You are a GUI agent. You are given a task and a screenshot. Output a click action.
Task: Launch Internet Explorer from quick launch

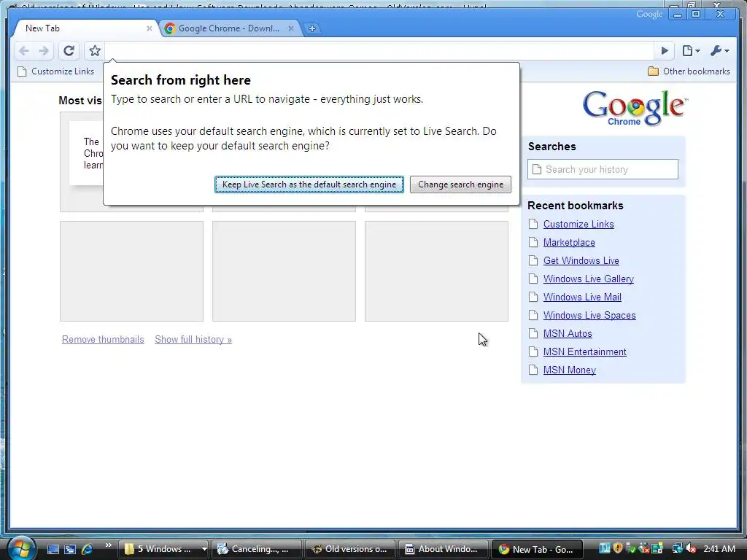coord(88,549)
